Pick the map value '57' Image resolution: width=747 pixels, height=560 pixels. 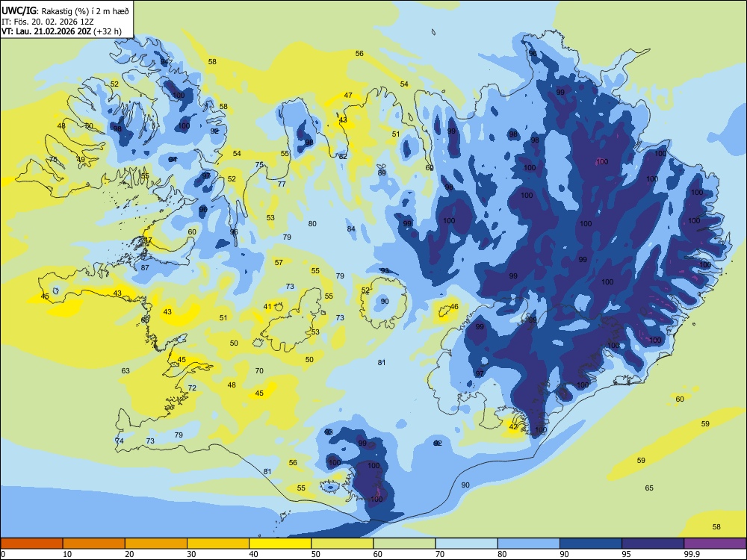pos(279,262)
